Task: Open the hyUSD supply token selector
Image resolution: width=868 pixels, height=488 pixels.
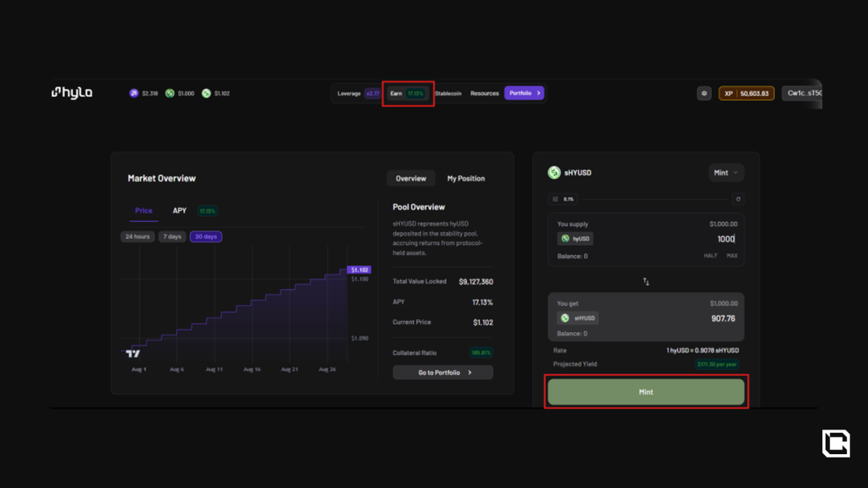Action: tap(575, 239)
